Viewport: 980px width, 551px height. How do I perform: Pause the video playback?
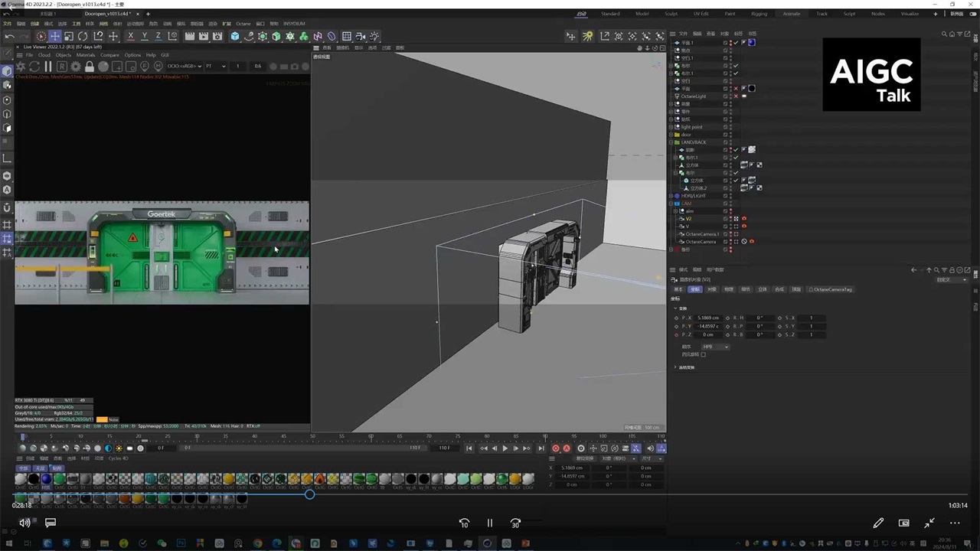point(490,523)
